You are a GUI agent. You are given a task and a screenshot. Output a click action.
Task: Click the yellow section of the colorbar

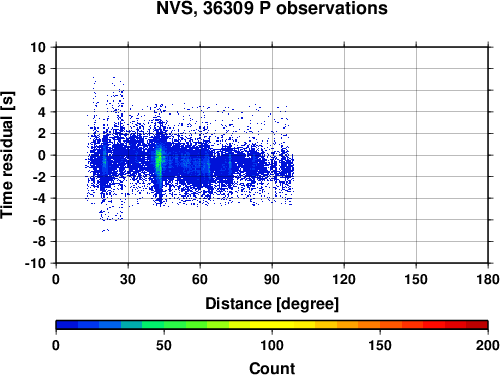click(x=272, y=325)
